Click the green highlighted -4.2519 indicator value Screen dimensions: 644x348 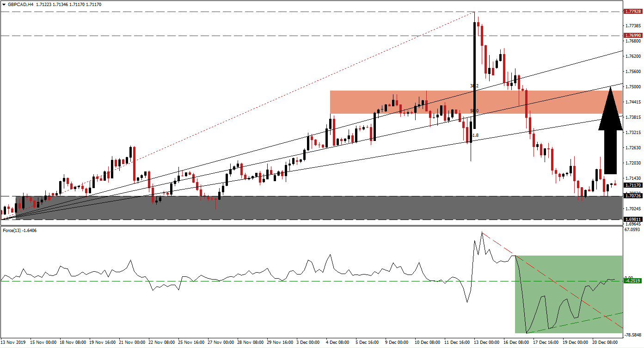[633, 281]
